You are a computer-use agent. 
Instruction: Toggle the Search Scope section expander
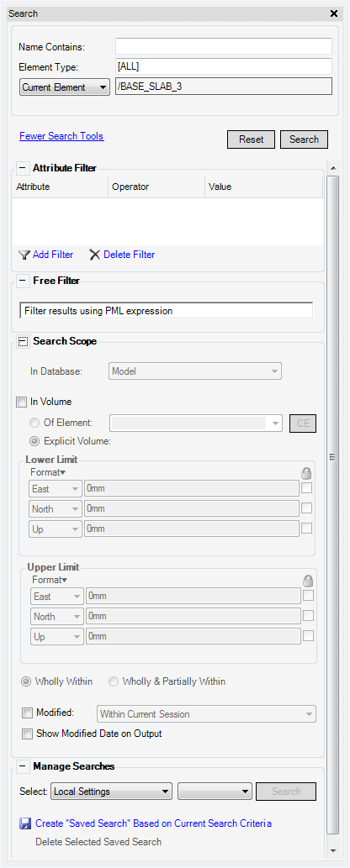pos(23,341)
